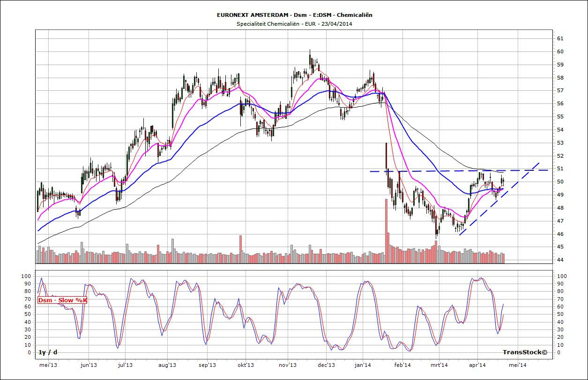
Task: Click price level 55 on the price axis
Action: pyautogui.click(x=560, y=117)
